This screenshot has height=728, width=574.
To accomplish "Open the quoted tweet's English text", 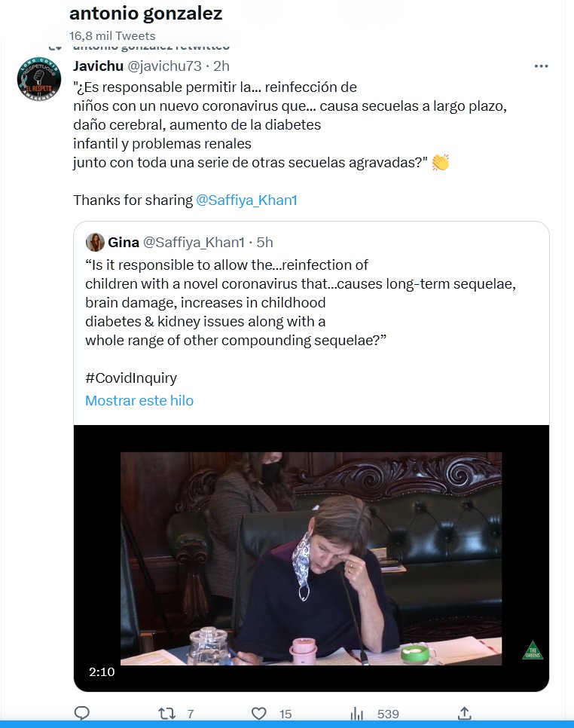I will pos(294,302).
